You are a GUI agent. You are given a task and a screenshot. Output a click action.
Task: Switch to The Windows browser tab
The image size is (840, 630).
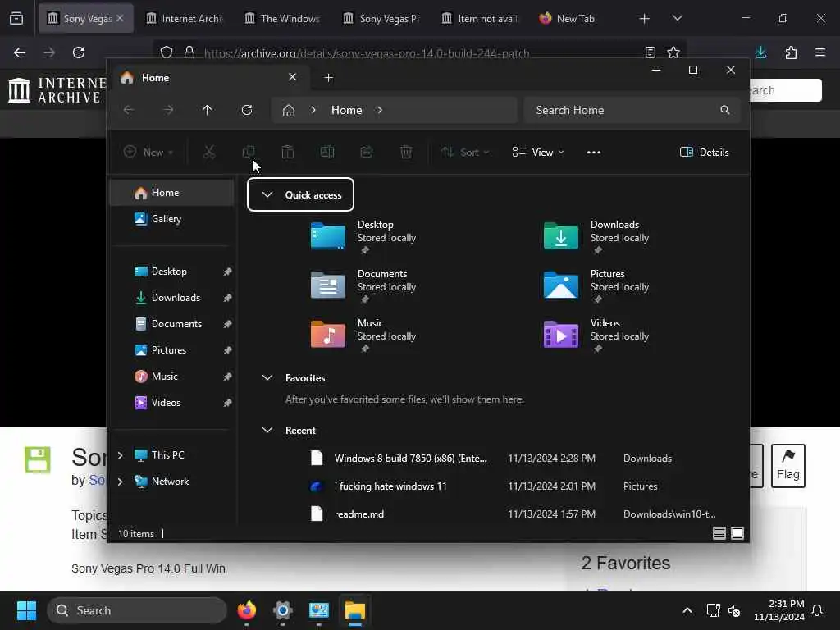(284, 18)
